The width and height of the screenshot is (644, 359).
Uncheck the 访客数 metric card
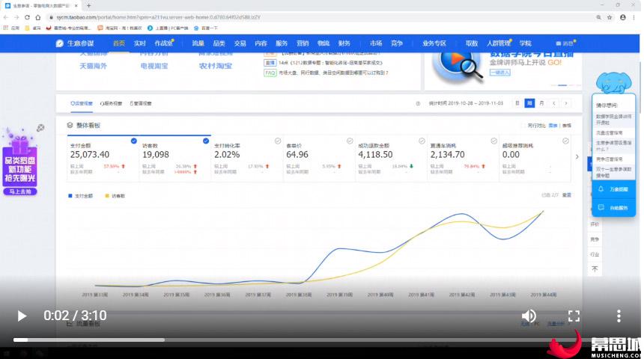[x=206, y=141]
